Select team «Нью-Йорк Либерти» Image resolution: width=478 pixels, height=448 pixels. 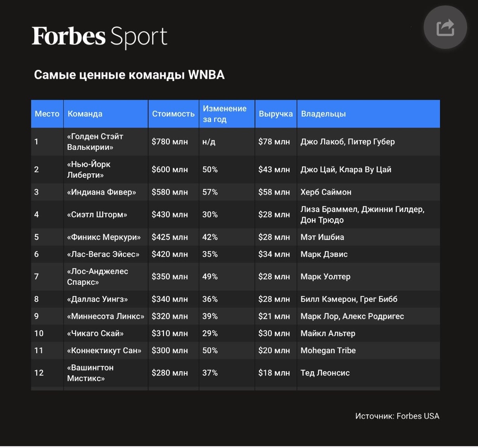(x=89, y=170)
